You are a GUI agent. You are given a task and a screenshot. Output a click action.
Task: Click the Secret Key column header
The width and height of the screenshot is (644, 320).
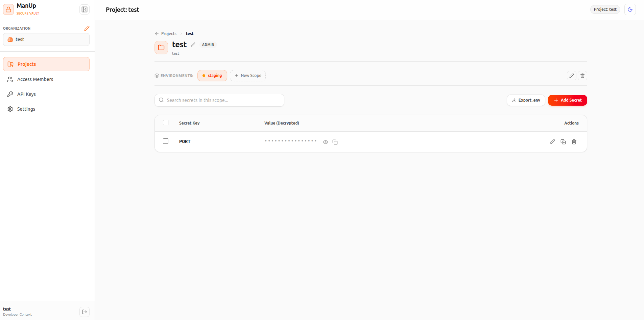[x=189, y=123]
